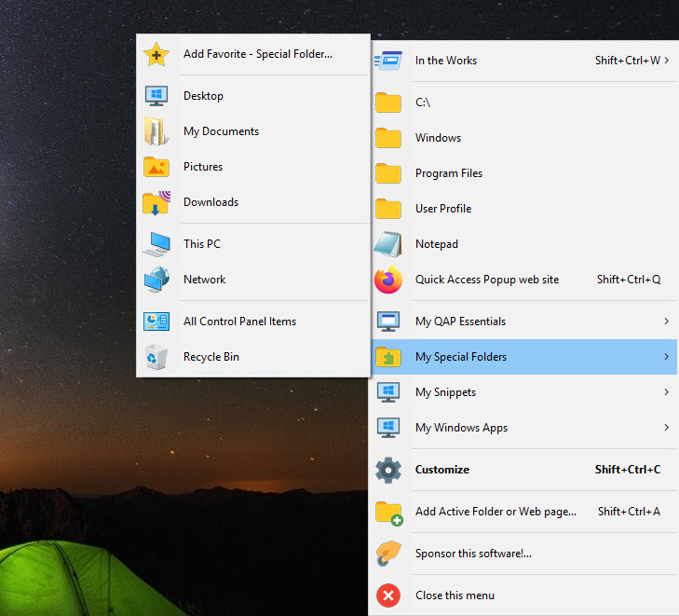
Task: Click the My QAP Essentials monitor icon
Action: [x=388, y=322]
